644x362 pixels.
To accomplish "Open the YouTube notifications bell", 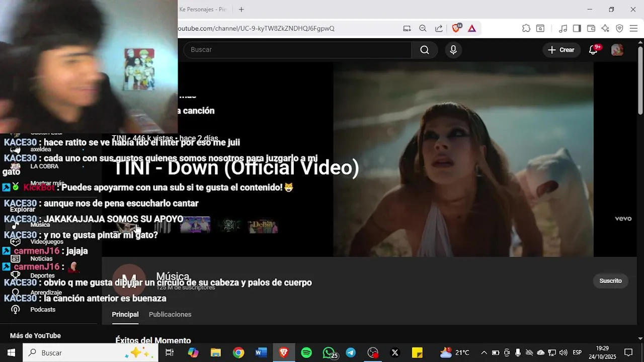I will click(x=594, y=50).
